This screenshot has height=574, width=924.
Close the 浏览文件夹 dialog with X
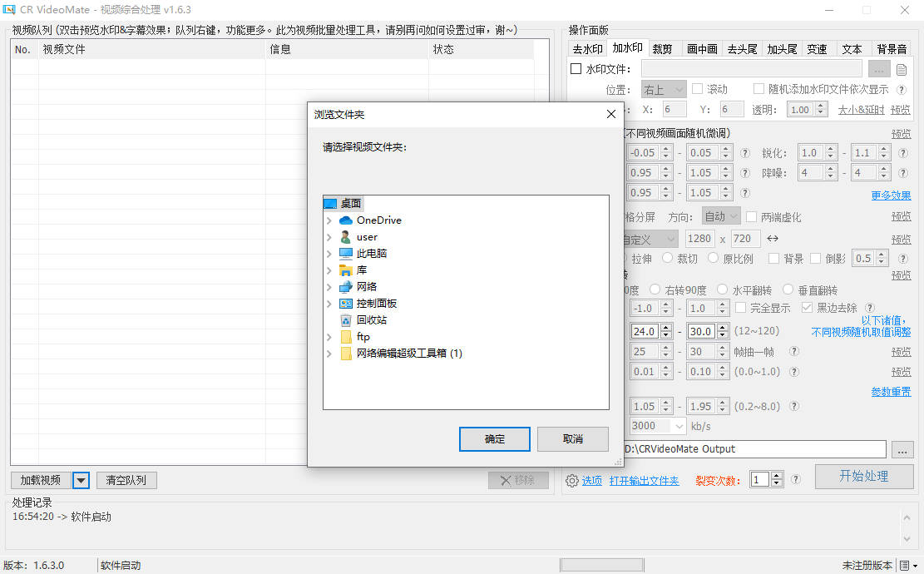tap(611, 114)
